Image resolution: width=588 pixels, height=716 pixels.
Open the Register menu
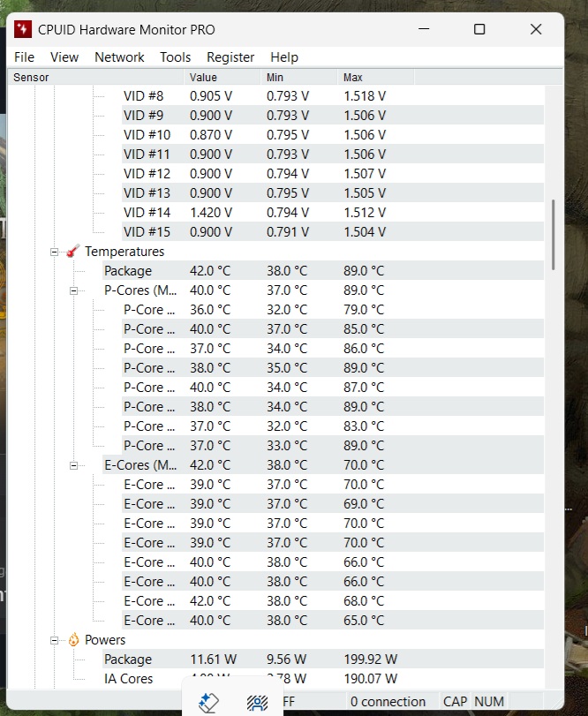[230, 57]
